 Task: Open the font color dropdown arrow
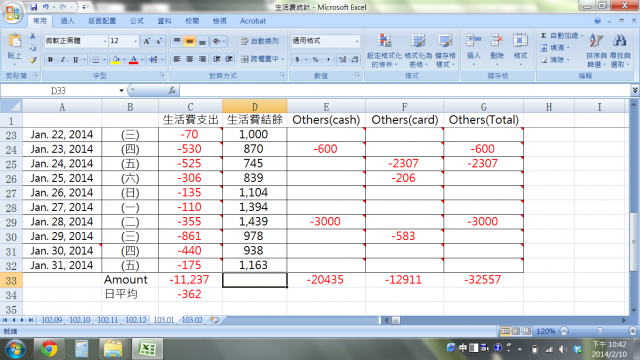click(142, 60)
